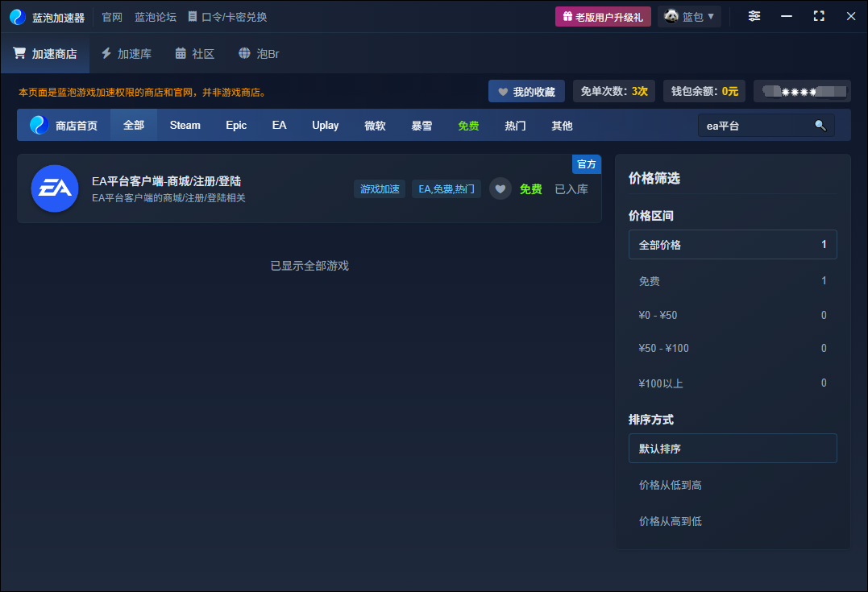Expand the 篮包 user dropdown

point(689,17)
